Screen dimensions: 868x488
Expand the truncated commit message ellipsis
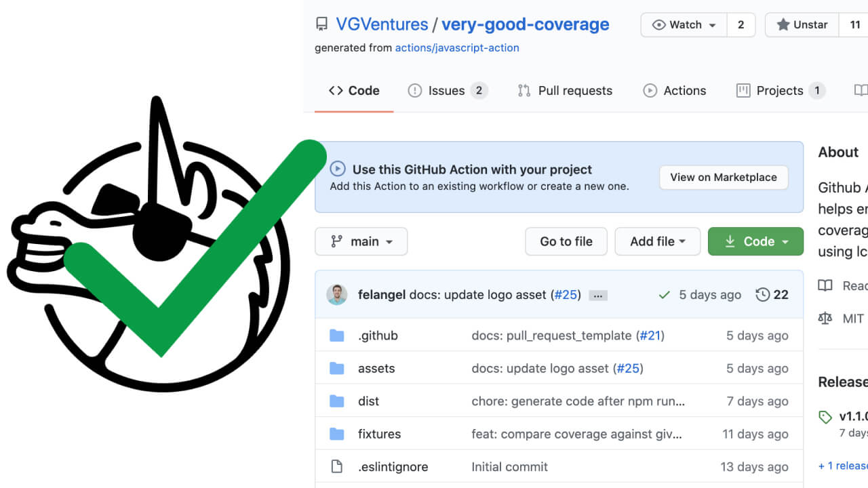(597, 295)
